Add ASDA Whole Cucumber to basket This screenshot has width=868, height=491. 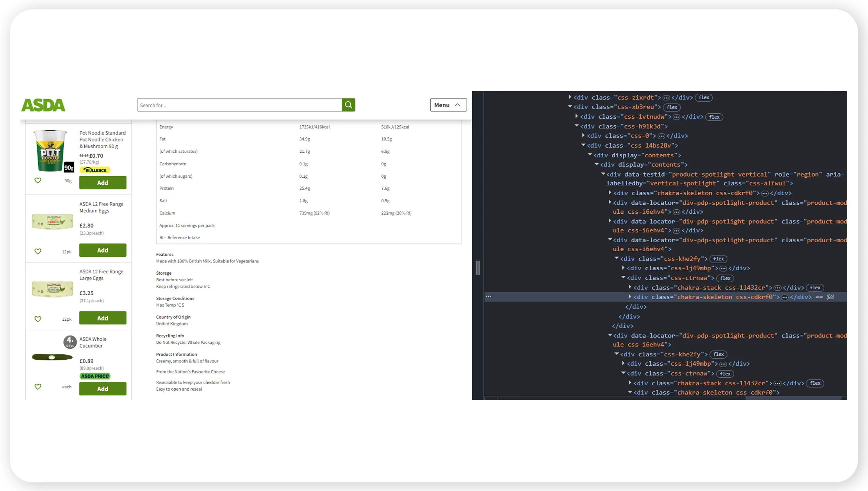click(103, 389)
